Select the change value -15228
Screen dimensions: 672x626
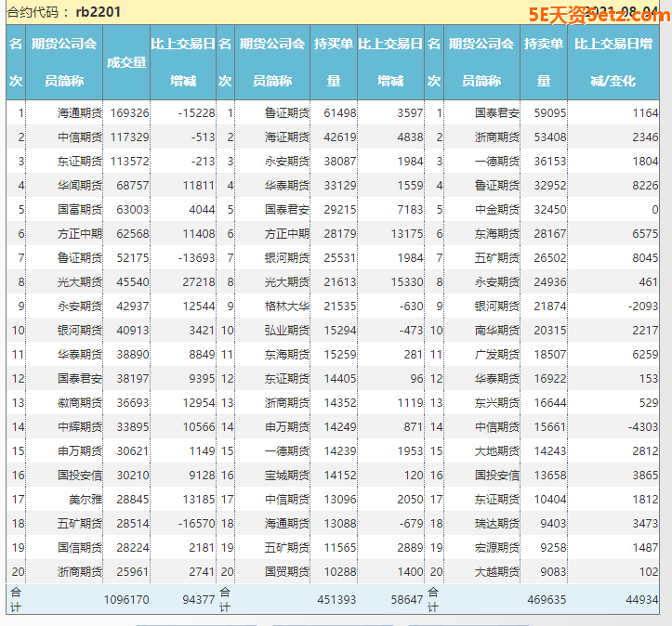[x=197, y=113]
